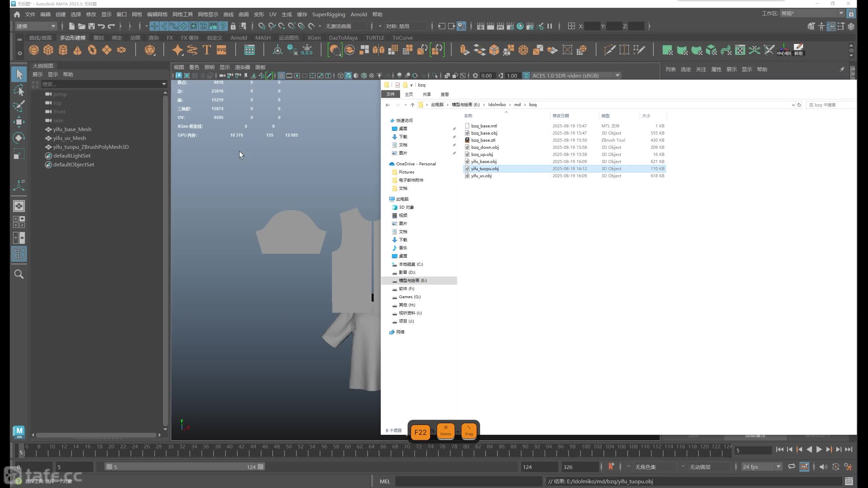868x488 pixels.
Task: Create a polygon cone from the shelf
Action: point(77,50)
